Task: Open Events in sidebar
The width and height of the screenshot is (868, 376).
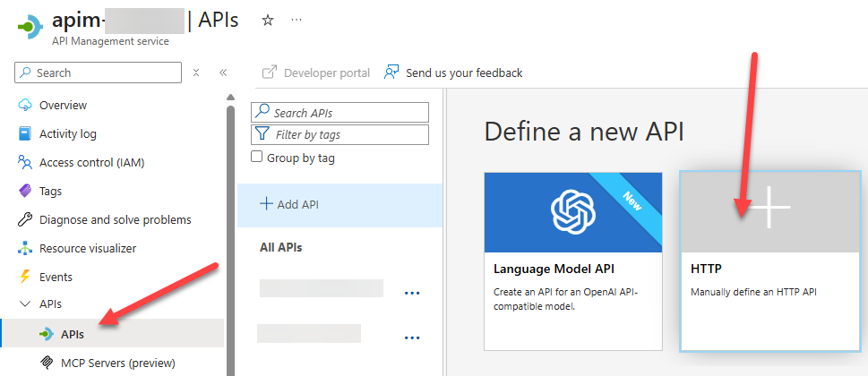Action: click(x=56, y=277)
